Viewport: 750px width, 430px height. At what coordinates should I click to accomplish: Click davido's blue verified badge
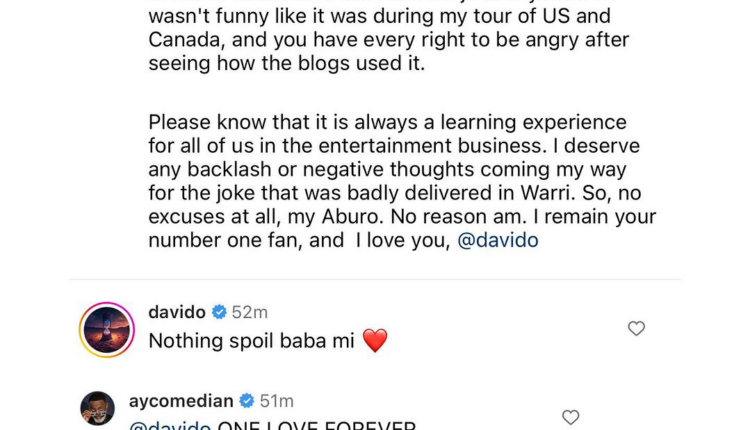(x=219, y=313)
